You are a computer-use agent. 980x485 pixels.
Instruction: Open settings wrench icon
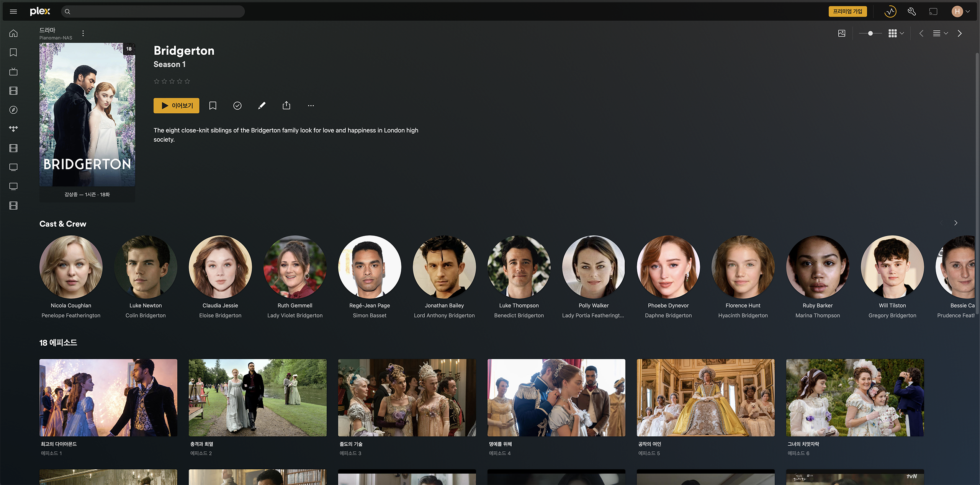[912, 11]
